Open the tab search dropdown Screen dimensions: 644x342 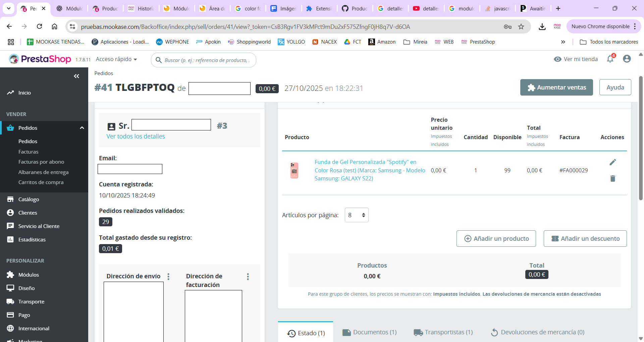pos(9,8)
